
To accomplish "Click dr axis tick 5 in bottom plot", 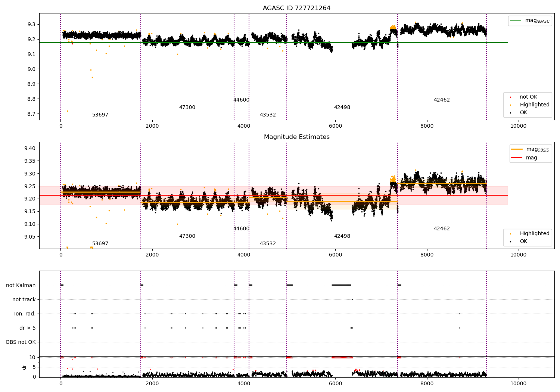I will pos(34,367).
